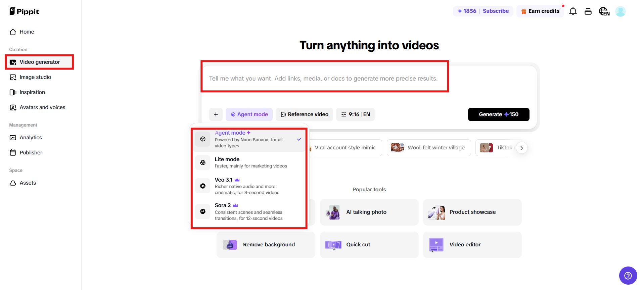Select Lite mode in the list
The height and width of the screenshot is (290, 644).
click(x=250, y=162)
